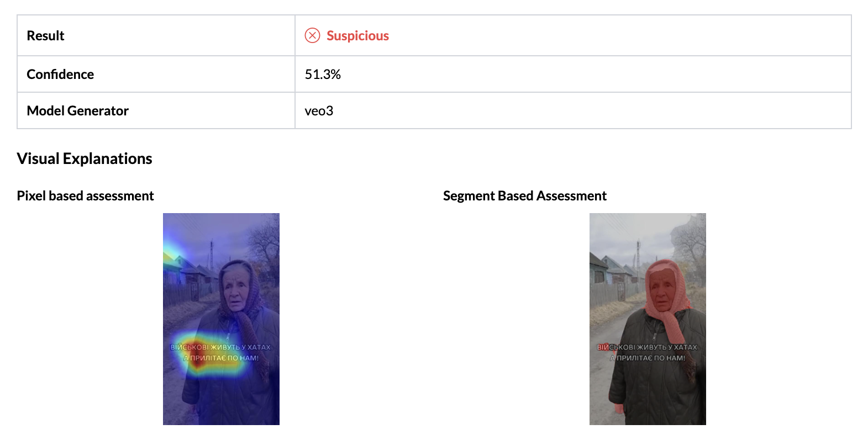868x440 pixels.
Task: Open the segment-based assessment image
Action: click(x=648, y=319)
